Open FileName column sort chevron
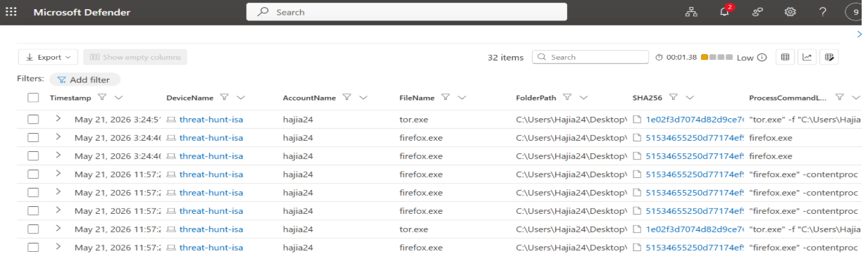Viewport: 868px width, 254px height. point(461,98)
